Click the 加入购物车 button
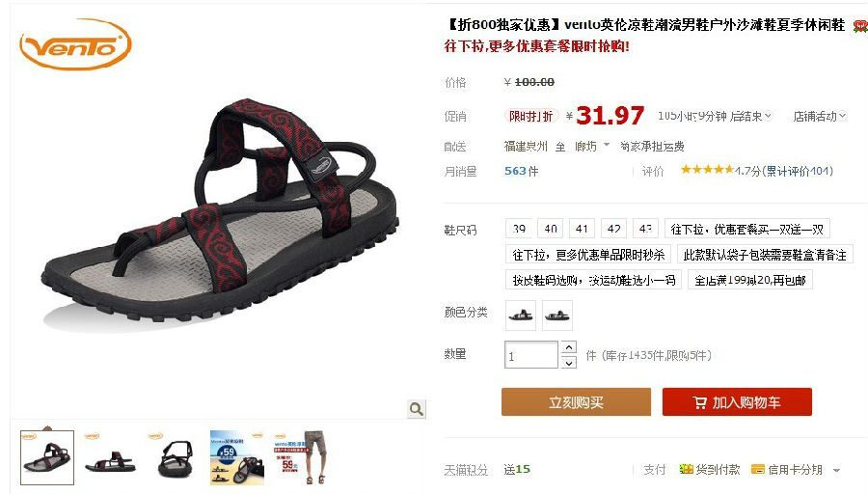868x494 pixels. 737,402
